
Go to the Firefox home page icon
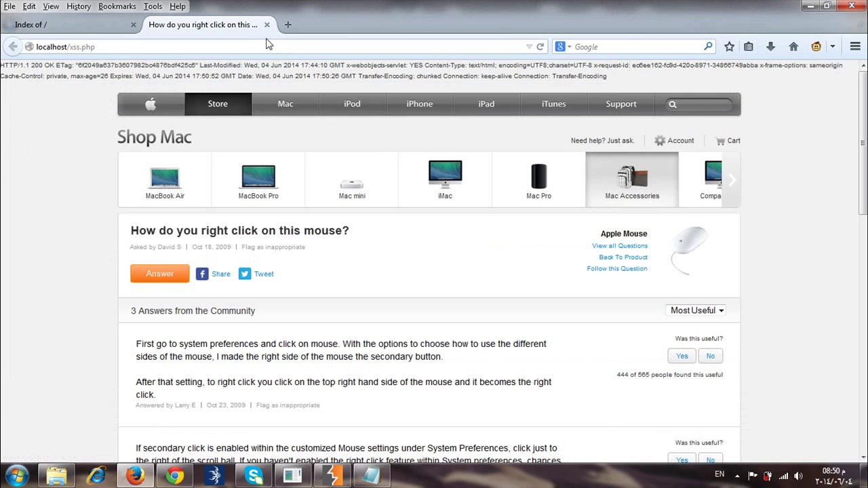coord(793,47)
